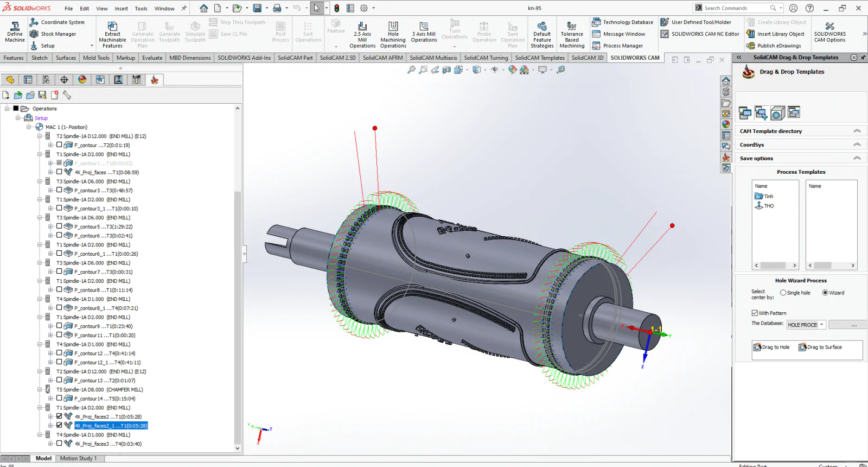This screenshot has width=868, height=467.
Task: Switch to the Evaluate tab
Action: (152, 58)
